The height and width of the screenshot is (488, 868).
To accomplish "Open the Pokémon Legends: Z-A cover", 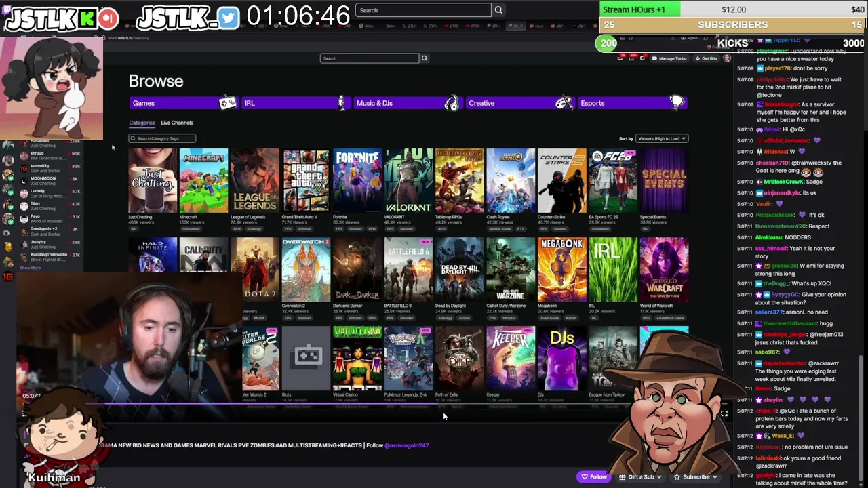I will (408, 358).
